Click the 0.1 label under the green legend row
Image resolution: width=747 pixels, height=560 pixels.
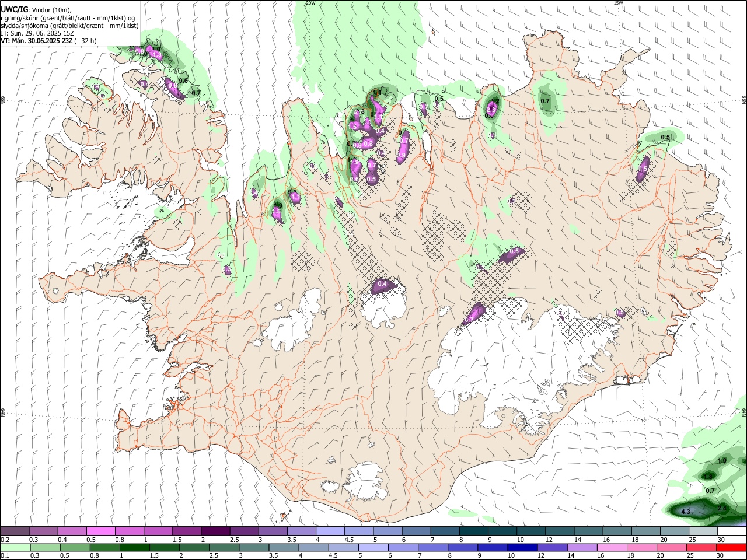tap(5, 556)
